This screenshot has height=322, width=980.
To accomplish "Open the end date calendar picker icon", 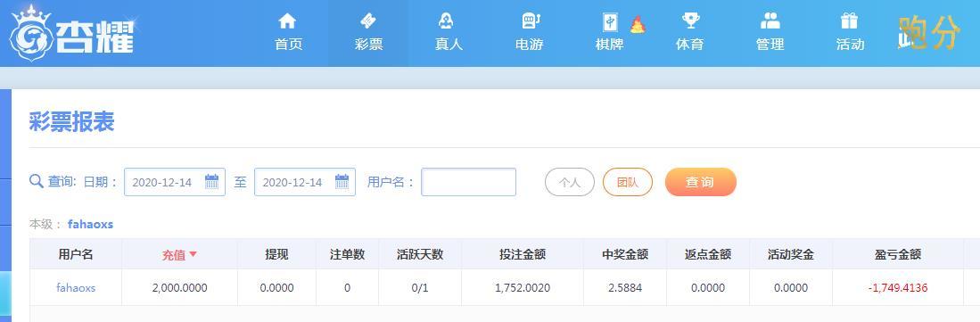I will tap(342, 182).
